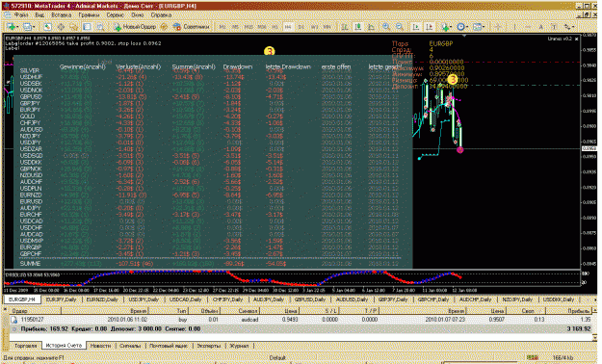The image size is (602, 364).
Task: Switch to M15 timeframe
Action: coord(249,27)
